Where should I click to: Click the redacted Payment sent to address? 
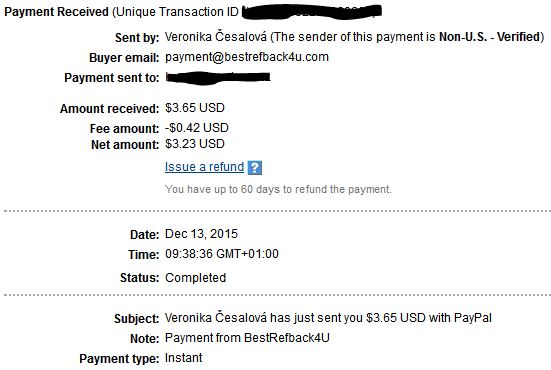pyautogui.click(x=218, y=78)
